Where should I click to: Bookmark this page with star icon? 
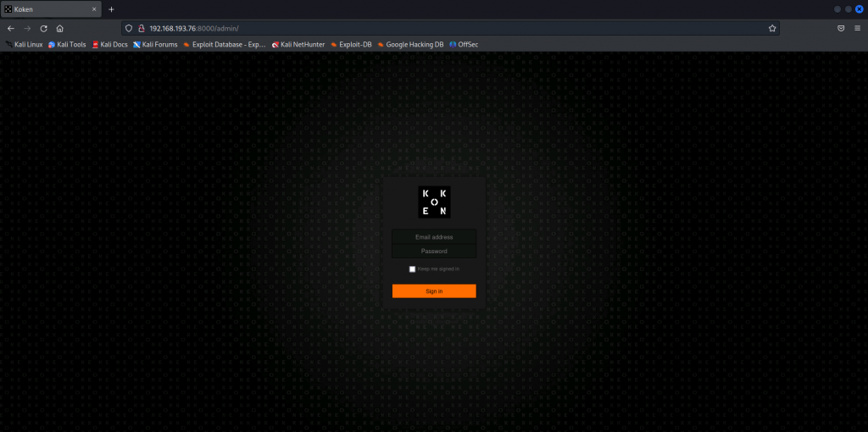click(x=771, y=28)
